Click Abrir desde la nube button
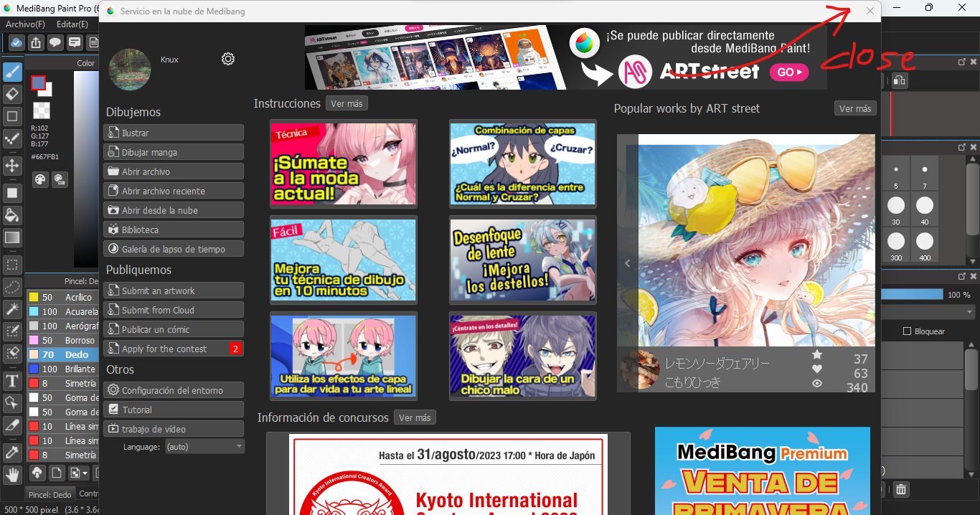 (174, 210)
